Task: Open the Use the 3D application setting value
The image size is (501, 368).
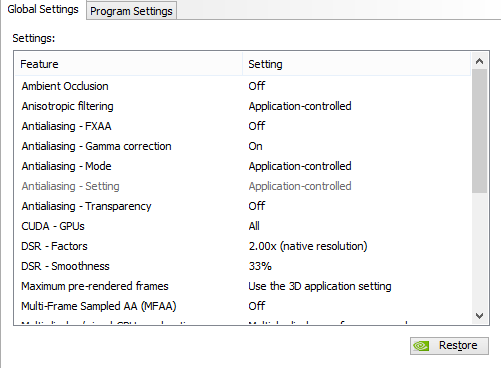Action: (320, 286)
